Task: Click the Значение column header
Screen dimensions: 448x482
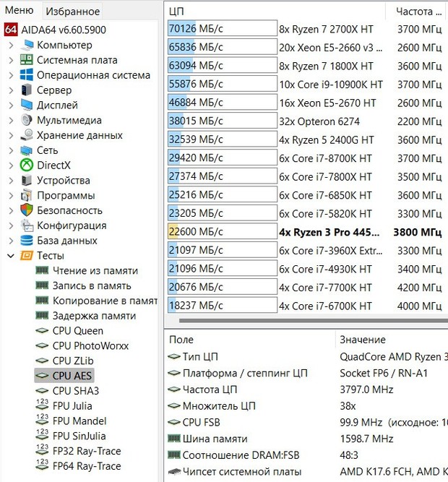Action: click(392, 340)
